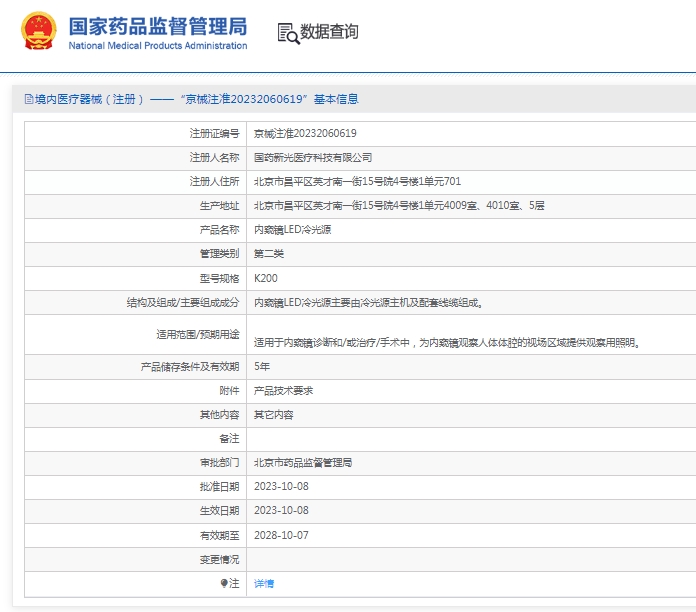Select production address with 4009室

399,205
